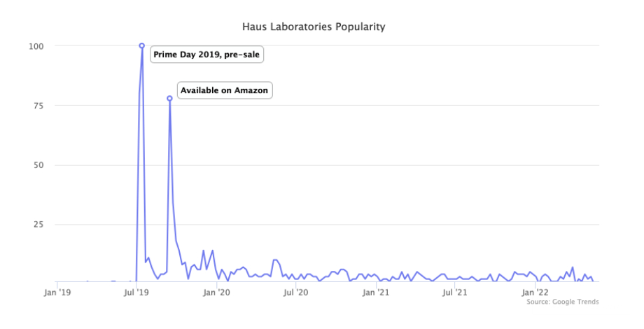Click the Jan '20 x-axis label

[217, 293]
